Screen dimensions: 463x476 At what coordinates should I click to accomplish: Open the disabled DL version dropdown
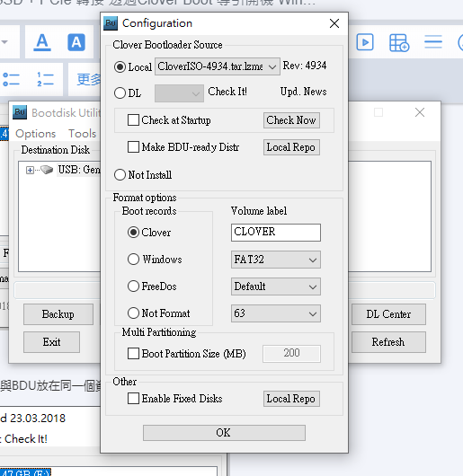tap(179, 93)
